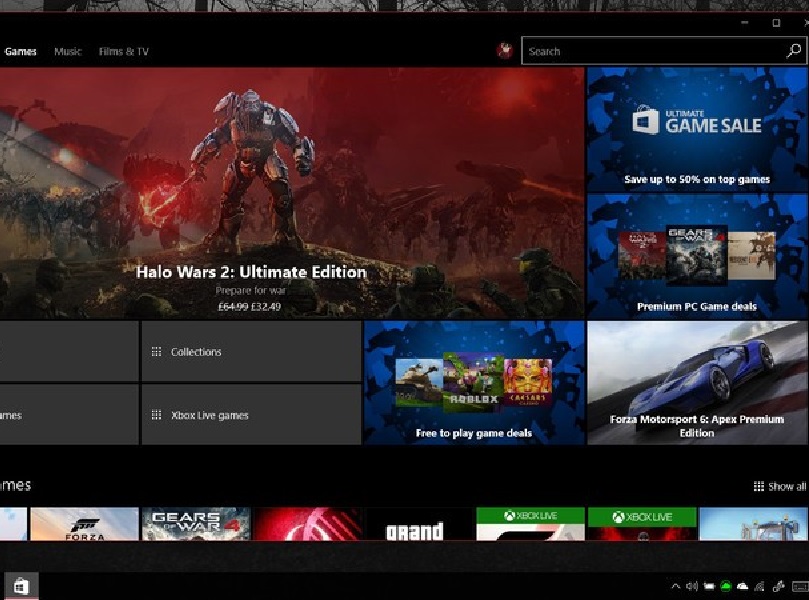Click the volume speaker tray icon
Viewport: 809px width, 600px height.
click(692, 587)
